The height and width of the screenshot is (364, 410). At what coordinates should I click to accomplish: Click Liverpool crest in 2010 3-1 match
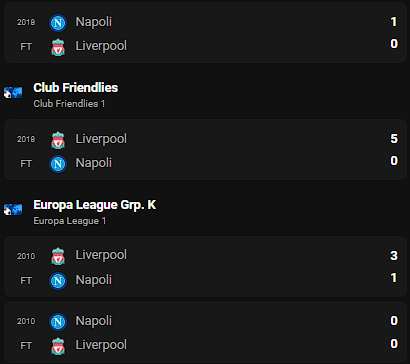58,256
